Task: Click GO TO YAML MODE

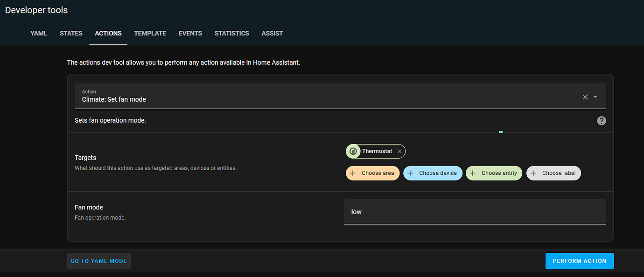Action: [98, 261]
